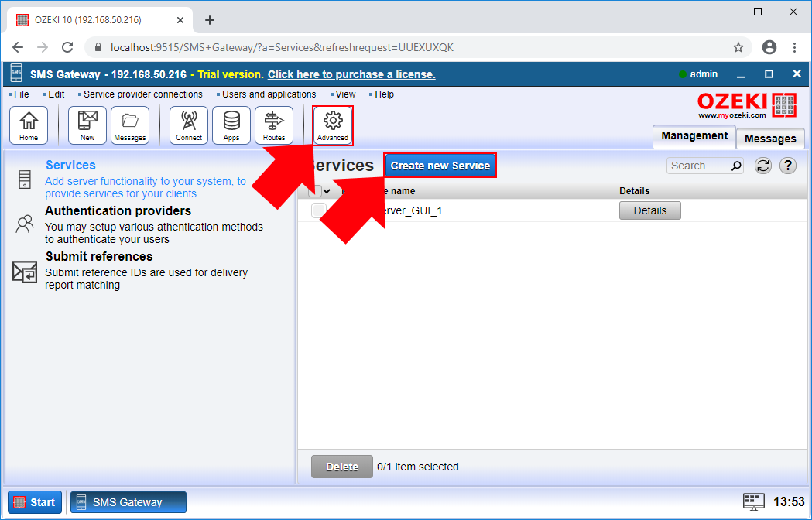The width and height of the screenshot is (812, 520).
Task: Click the SMS Gateway taskbar button
Action: 128,502
